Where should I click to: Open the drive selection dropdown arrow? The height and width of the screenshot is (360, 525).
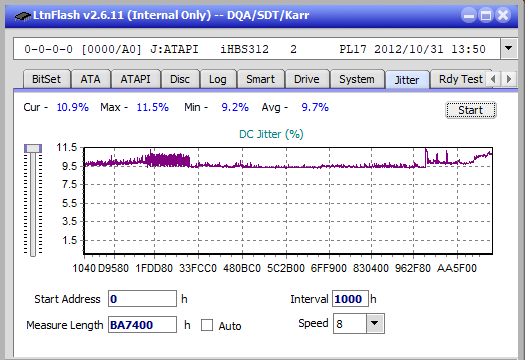pyautogui.click(x=509, y=49)
